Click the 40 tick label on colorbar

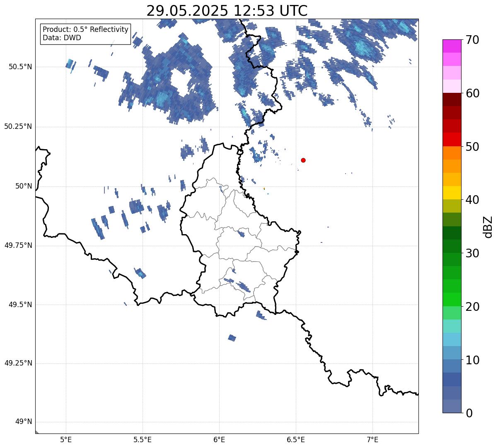point(472,200)
